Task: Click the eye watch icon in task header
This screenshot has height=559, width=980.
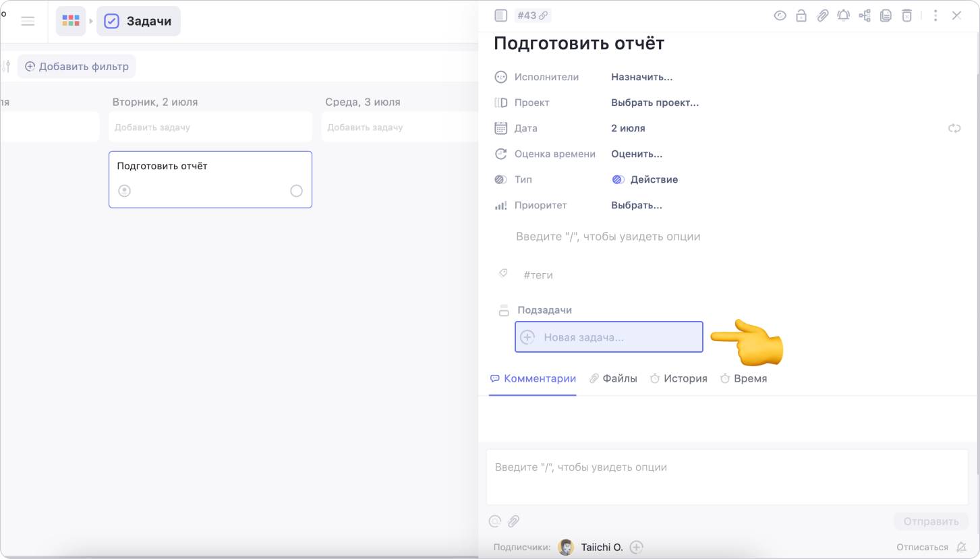Action: (x=780, y=16)
